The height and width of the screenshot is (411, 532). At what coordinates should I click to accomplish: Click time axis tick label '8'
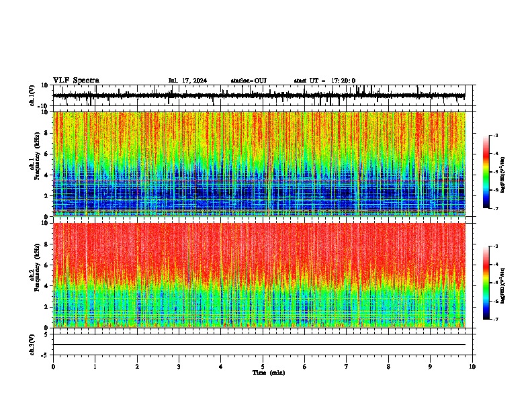388,367
